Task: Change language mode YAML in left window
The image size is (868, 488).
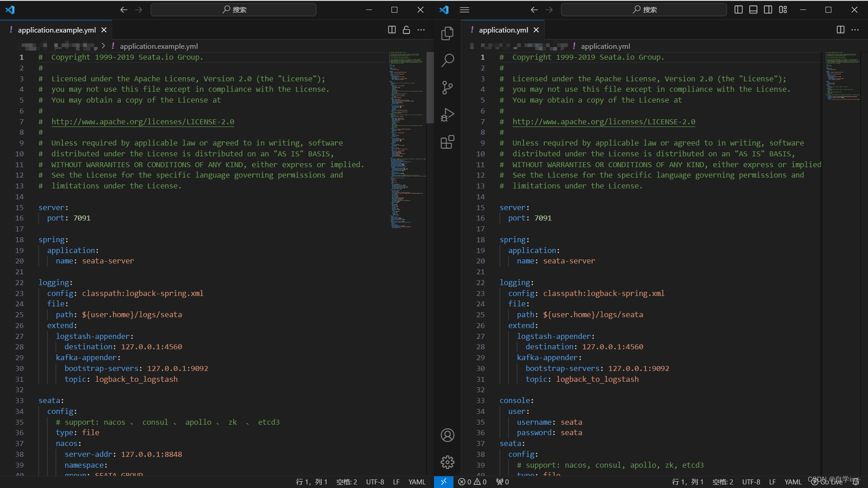Action: 417,482
